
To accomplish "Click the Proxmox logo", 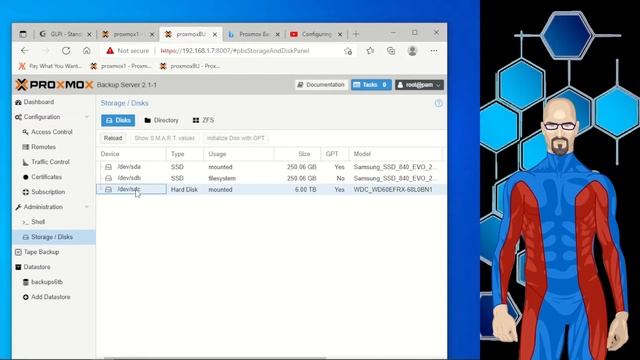I will (x=54, y=85).
